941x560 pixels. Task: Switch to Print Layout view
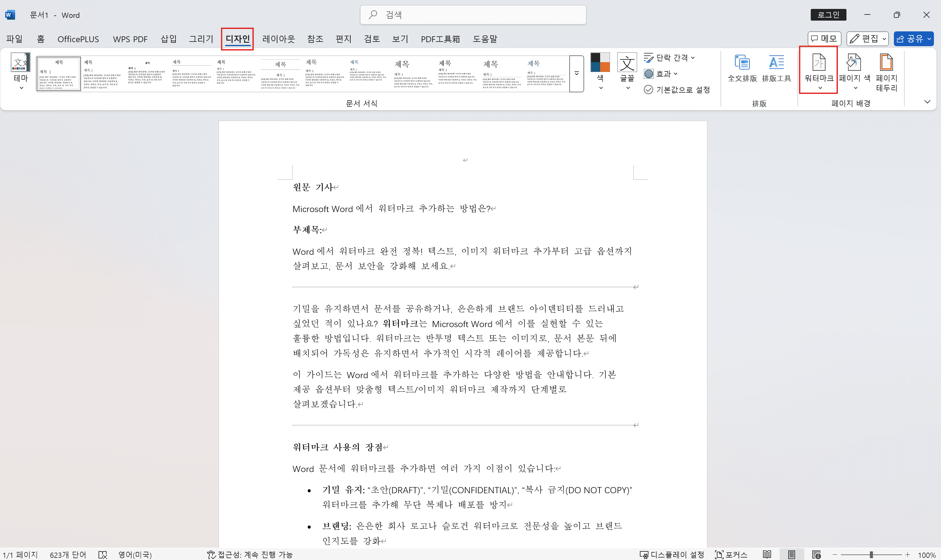click(791, 554)
